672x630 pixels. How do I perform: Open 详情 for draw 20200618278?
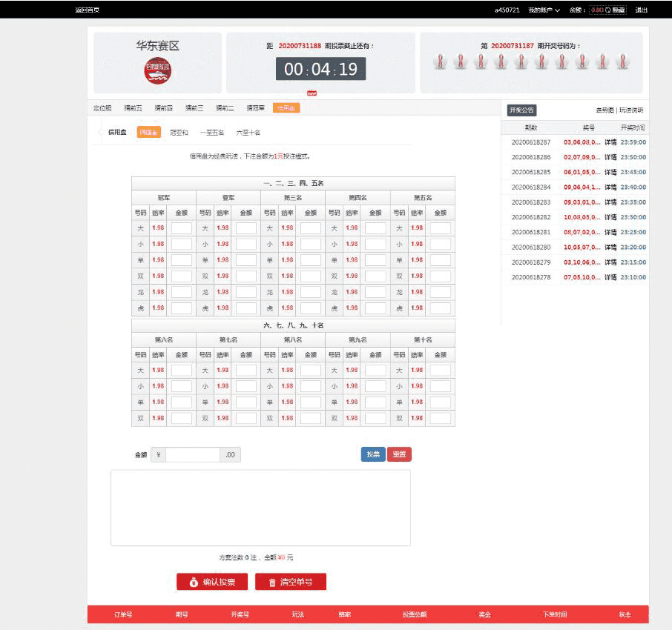[x=610, y=277]
